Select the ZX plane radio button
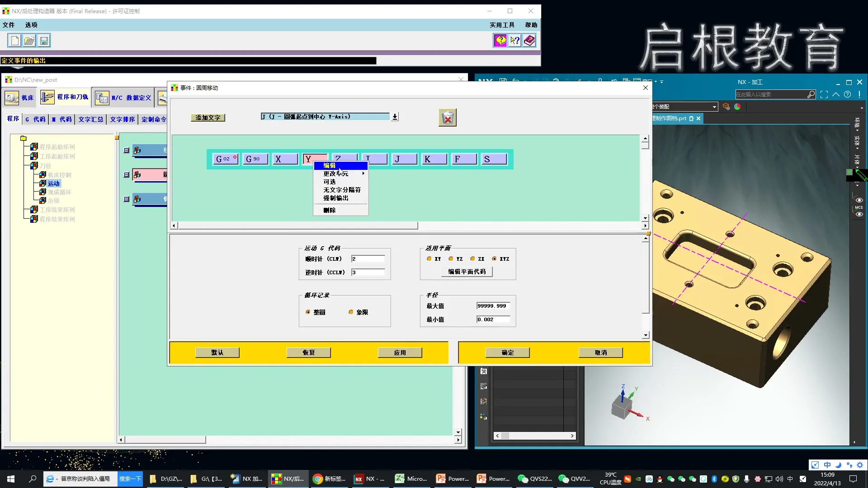 (472, 259)
